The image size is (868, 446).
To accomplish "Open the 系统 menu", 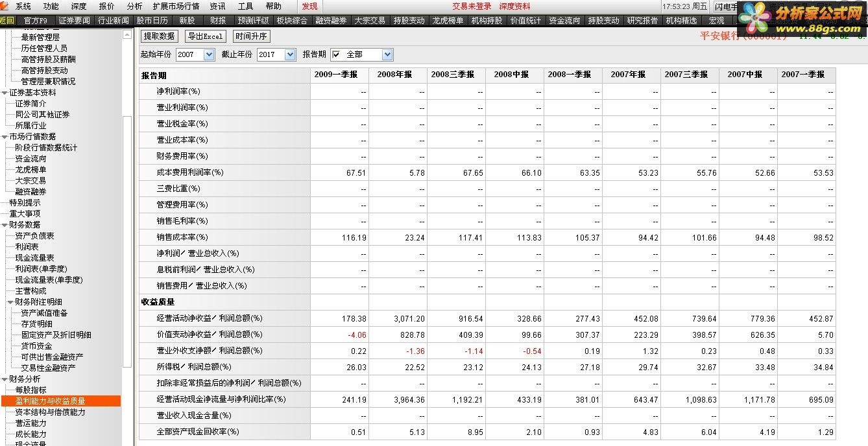I will 23,6.
